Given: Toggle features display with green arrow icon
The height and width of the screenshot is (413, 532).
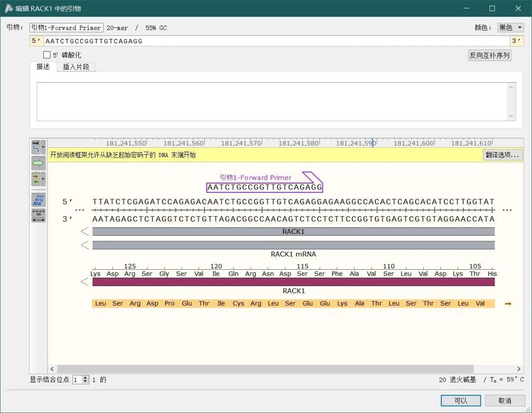Looking at the screenshot, I should point(37,162).
